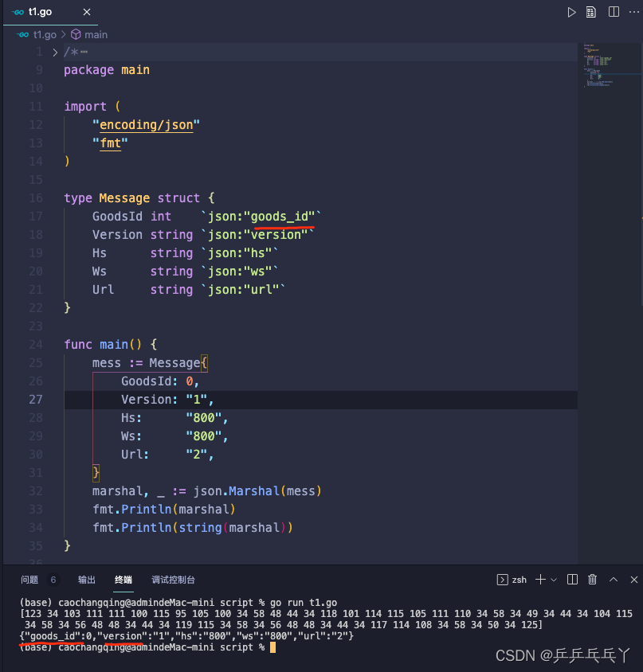This screenshot has width=643, height=672.
Task: Click the problems count badge showing 6
Action: tap(53, 580)
